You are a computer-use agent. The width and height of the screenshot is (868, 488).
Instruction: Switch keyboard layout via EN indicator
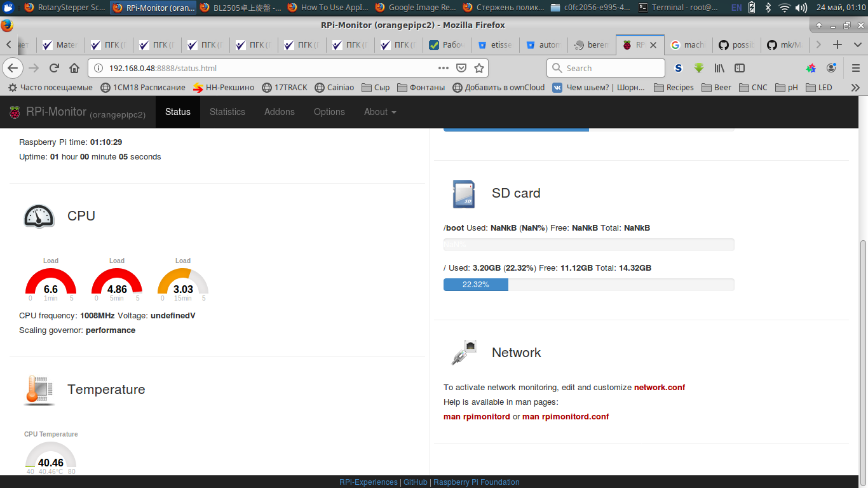736,8
